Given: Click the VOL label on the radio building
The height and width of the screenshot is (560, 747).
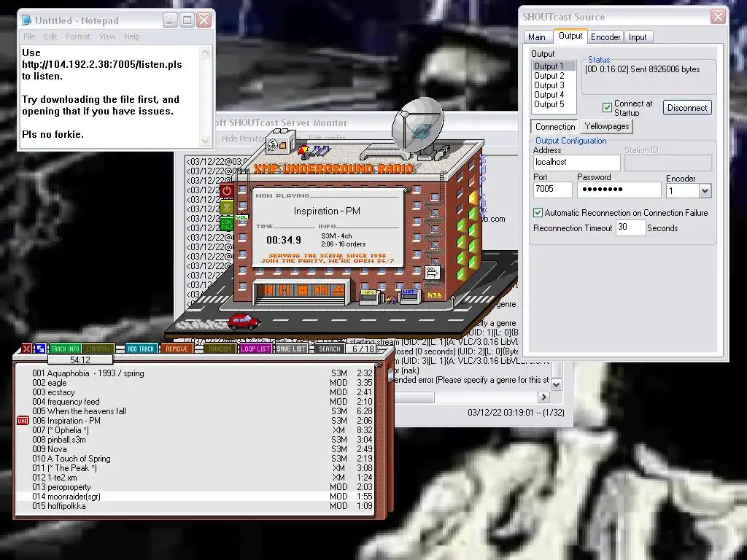Looking at the screenshot, I should click(241, 217).
